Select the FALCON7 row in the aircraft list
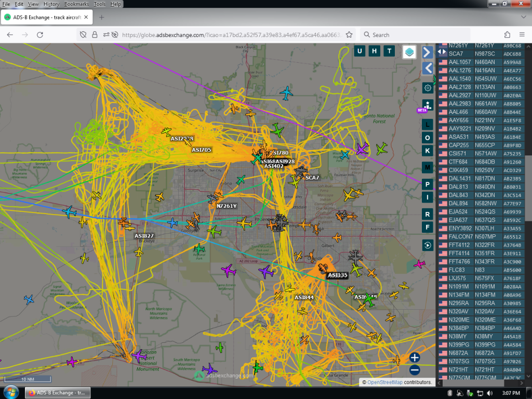 tap(481, 236)
